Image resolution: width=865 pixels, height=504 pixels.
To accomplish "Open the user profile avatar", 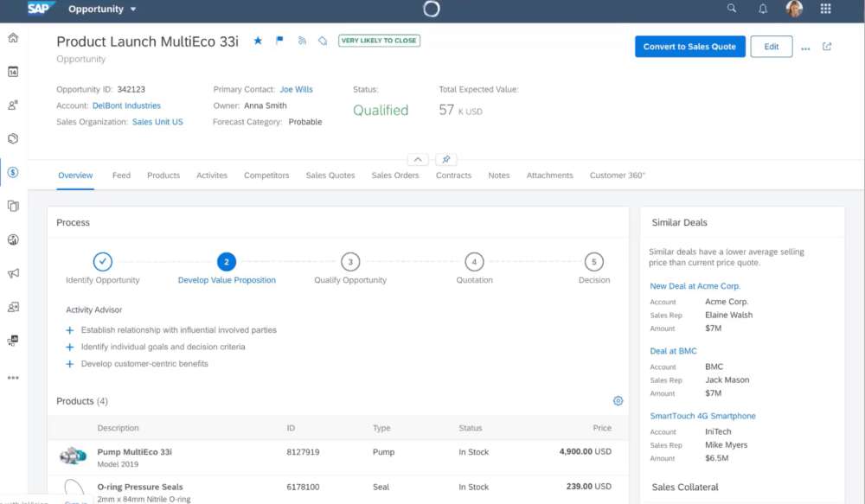I will (794, 9).
